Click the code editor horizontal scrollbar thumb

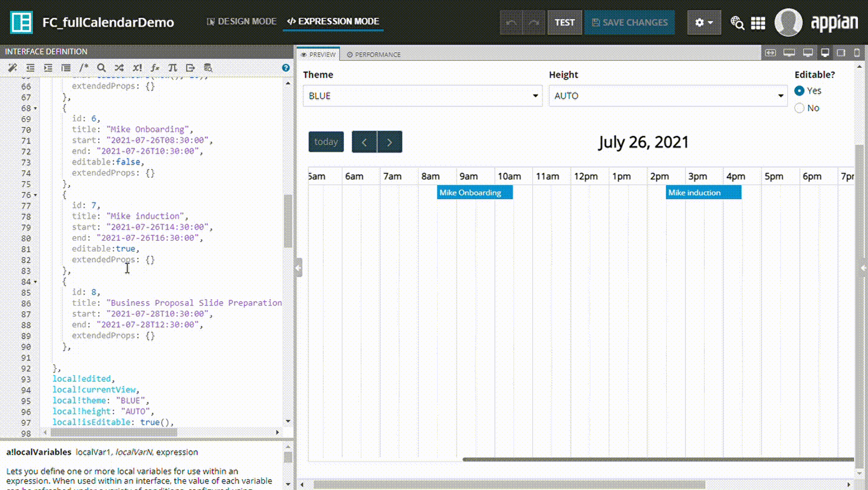pos(113,432)
